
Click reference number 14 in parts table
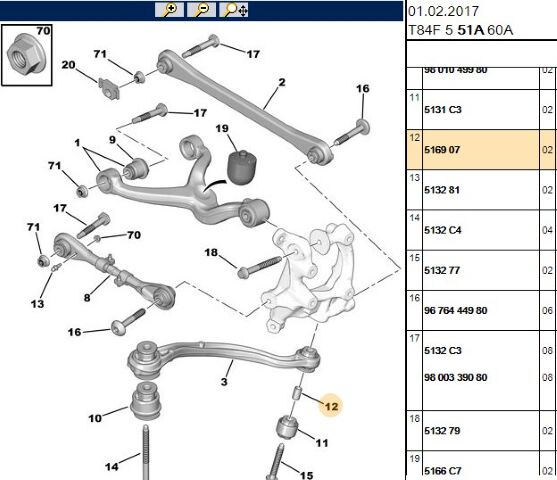tap(415, 218)
